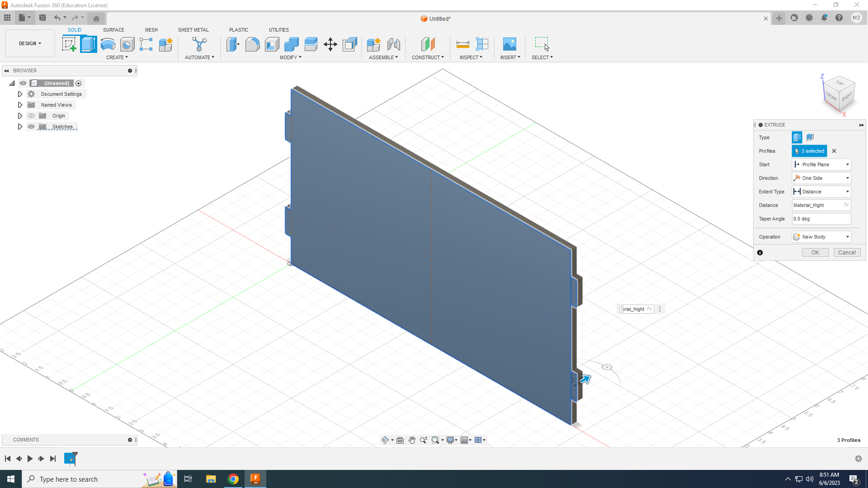Open the Operation dropdown in Extrude

coord(821,237)
